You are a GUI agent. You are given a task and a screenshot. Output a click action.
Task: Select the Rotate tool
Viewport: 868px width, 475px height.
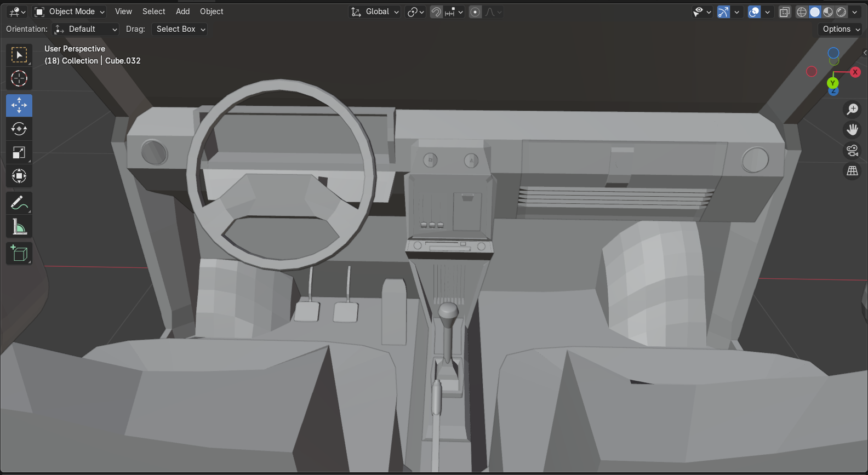19,129
